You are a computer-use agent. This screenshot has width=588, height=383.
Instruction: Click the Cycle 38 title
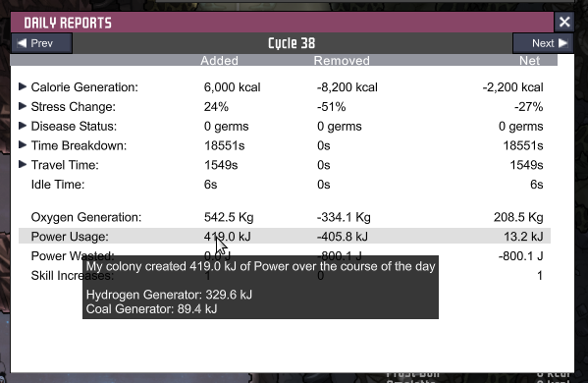[x=292, y=43]
